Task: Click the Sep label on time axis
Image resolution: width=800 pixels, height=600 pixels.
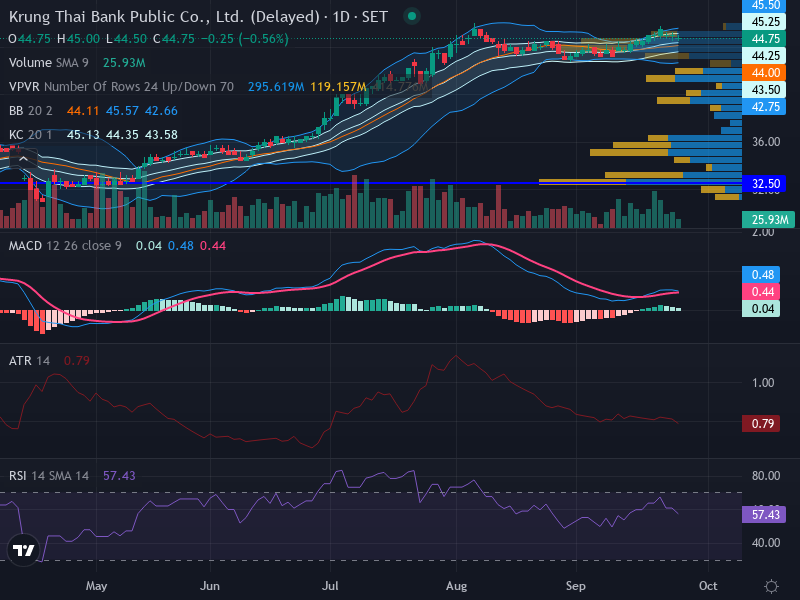Action: tap(576, 586)
